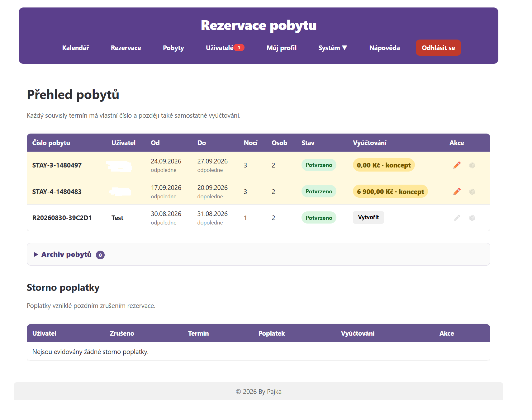Open Můj profil page
532x420 pixels.
(282, 48)
